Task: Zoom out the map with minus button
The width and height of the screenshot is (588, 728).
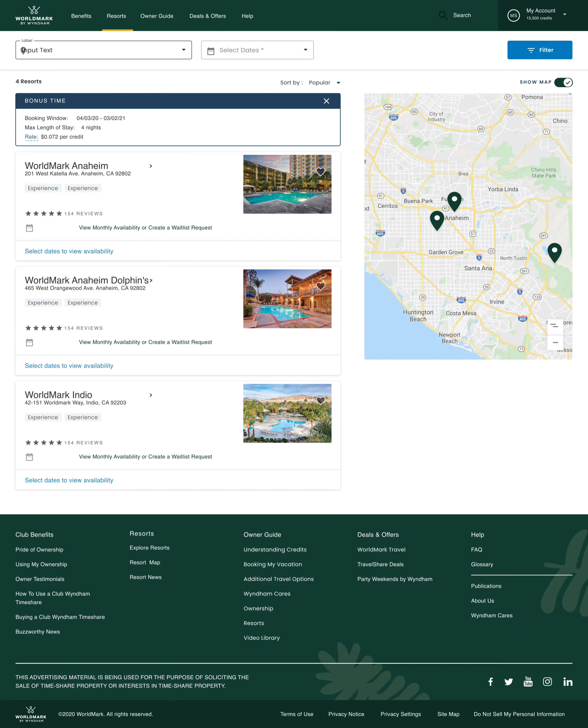Action: (x=555, y=342)
